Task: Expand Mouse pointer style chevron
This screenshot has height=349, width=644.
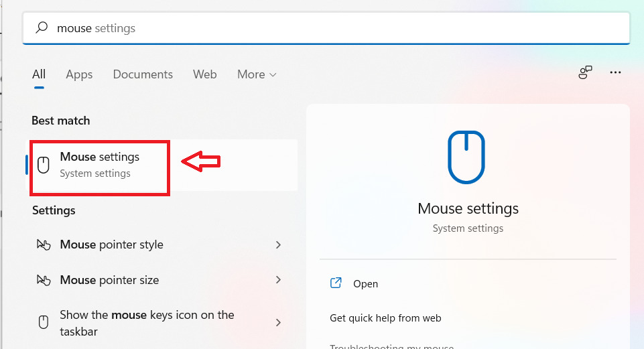Action: coord(278,245)
